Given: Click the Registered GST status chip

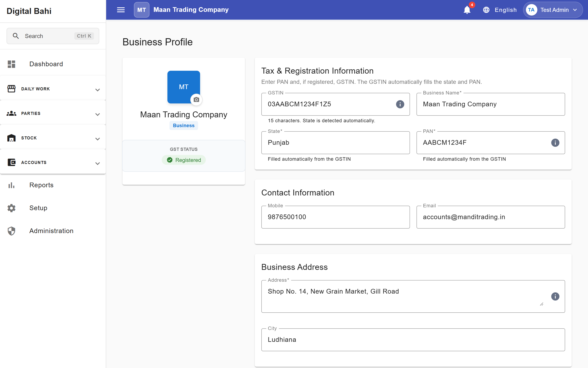Looking at the screenshot, I should pyautogui.click(x=184, y=160).
